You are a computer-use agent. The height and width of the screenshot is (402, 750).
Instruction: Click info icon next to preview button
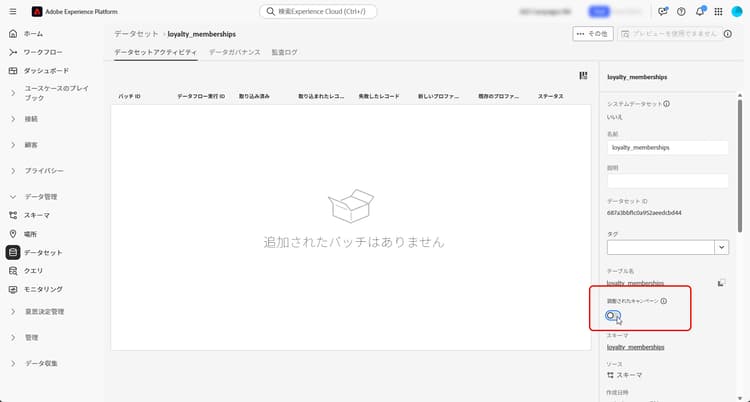[728, 34]
